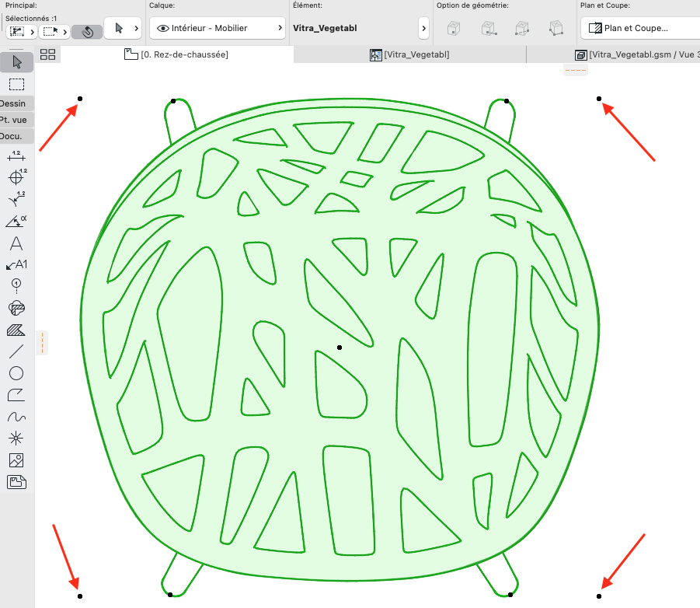Toggle the magnet snap selection button
700x608 pixels.
coord(87,32)
